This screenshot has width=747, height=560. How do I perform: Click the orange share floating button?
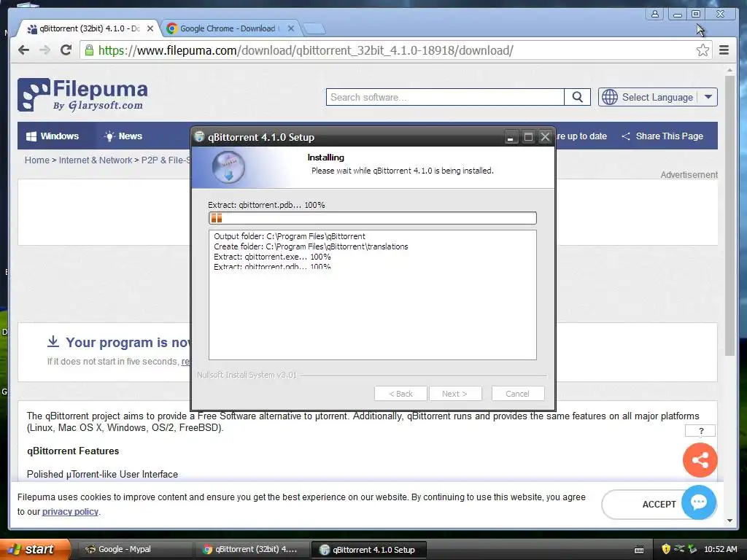pyautogui.click(x=700, y=460)
